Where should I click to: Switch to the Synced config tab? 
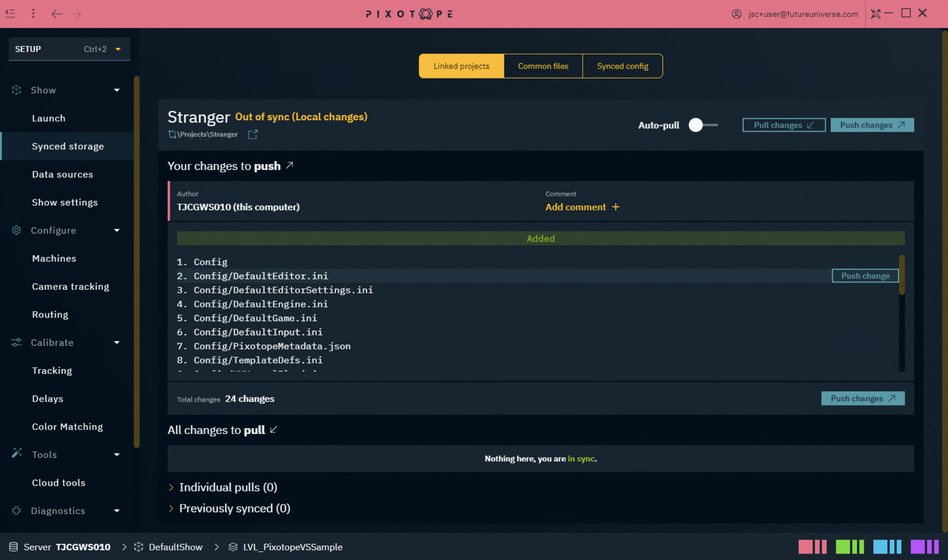pyautogui.click(x=622, y=66)
